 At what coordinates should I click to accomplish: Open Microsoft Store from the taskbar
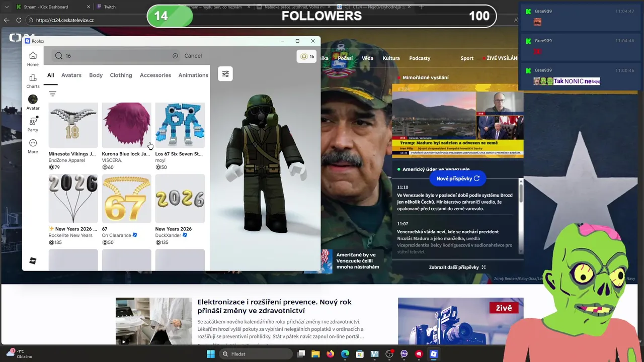(x=360, y=354)
